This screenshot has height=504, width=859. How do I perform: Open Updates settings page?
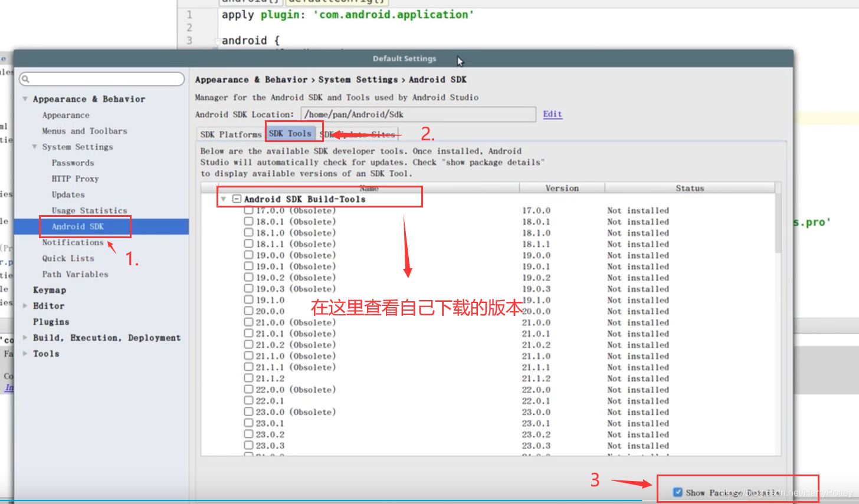[68, 195]
